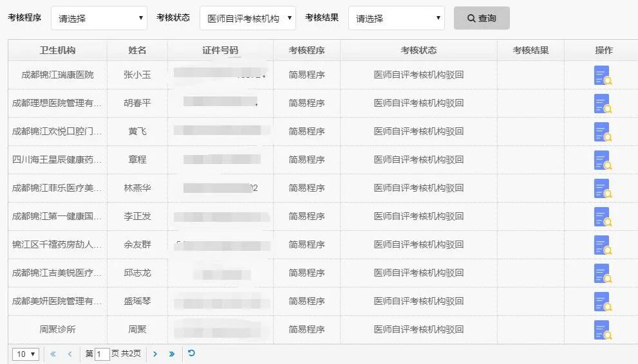Expand the 考核程序 dropdown filter
The width and height of the screenshot is (638, 364).
pyautogui.click(x=99, y=18)
